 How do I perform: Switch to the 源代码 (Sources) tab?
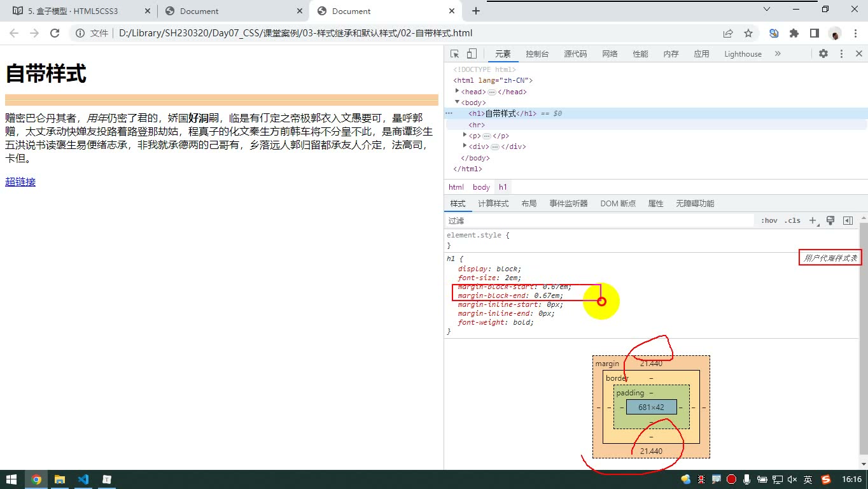(575, 54)
